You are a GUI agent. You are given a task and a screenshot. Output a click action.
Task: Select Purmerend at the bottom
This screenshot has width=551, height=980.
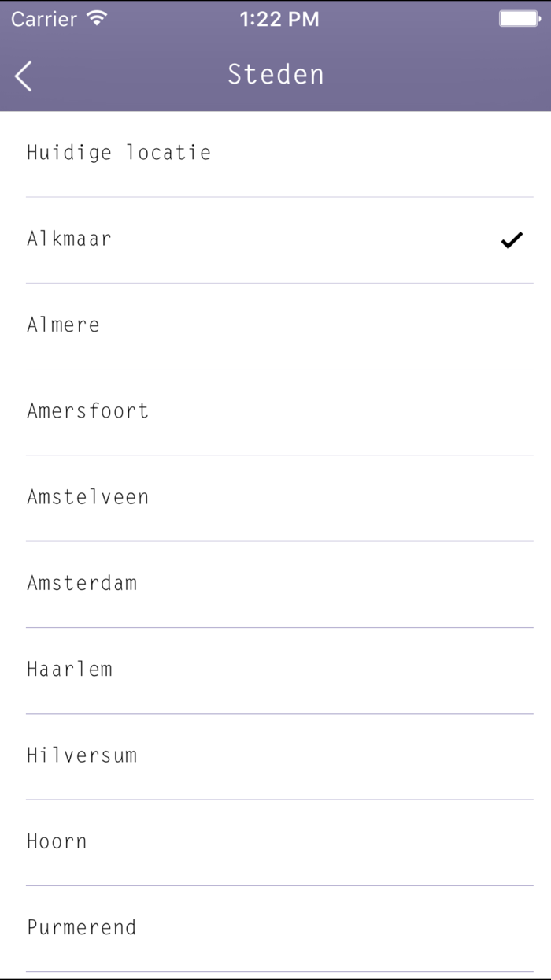(x=82, y=927)
